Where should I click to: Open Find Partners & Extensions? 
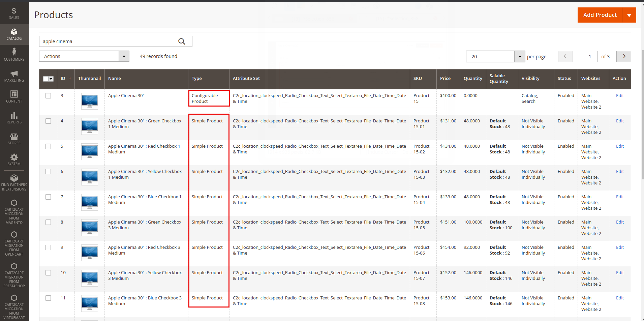click(x=14, y=183)
